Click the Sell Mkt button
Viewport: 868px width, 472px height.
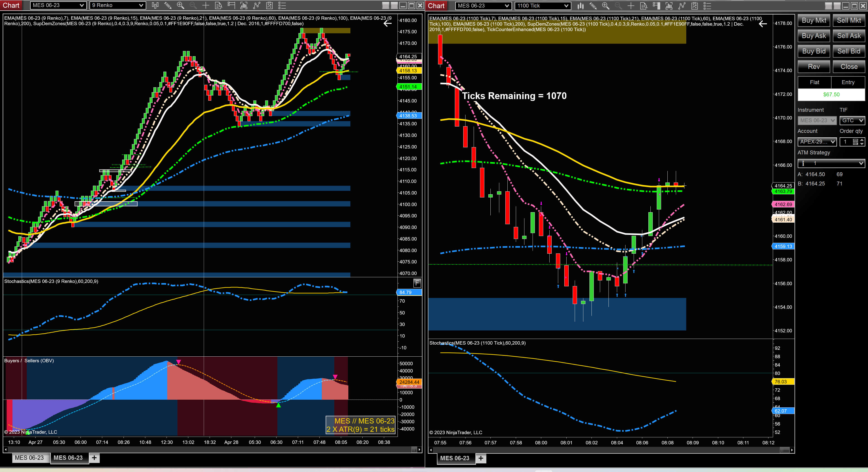tap(849, 21)
